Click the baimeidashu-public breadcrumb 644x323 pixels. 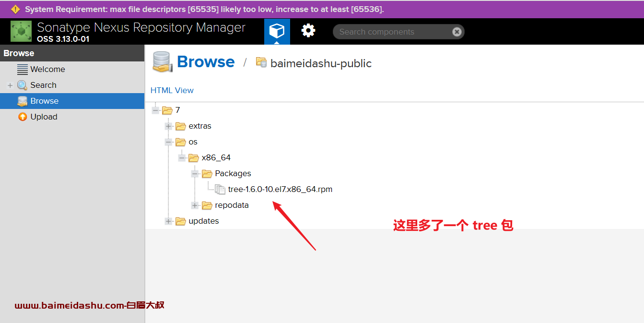(321, 63)
